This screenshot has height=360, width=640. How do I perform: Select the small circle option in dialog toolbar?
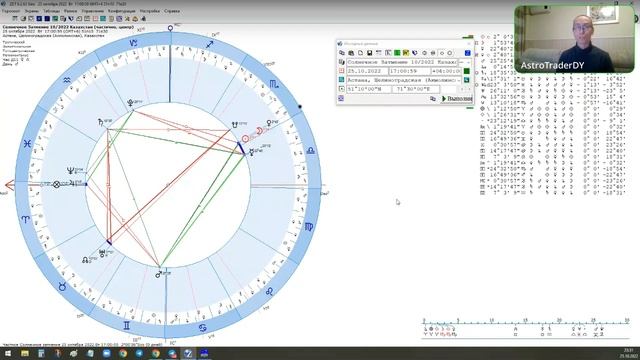(x=442, y=53)
